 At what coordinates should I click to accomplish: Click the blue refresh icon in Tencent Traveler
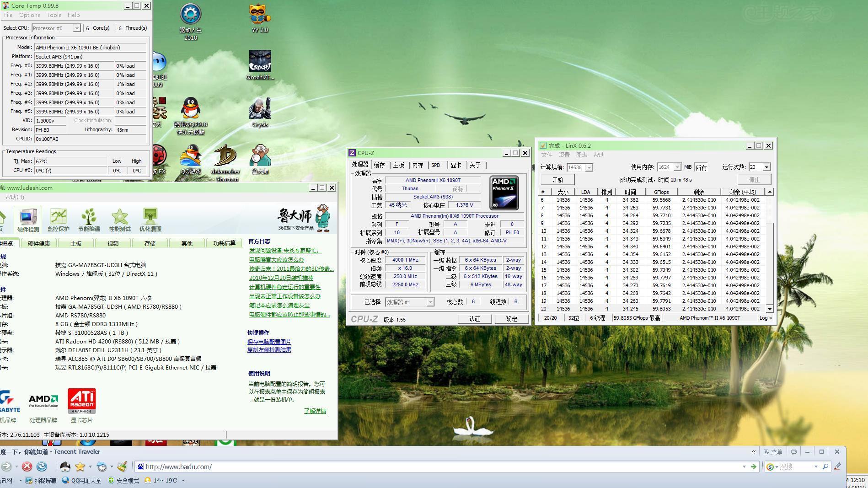(x=42, y=467)
